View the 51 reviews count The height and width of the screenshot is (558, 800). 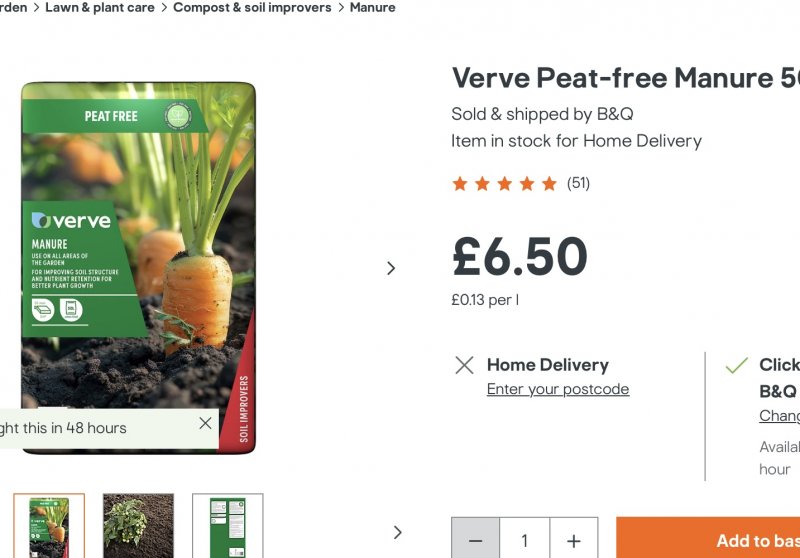point(578,183)
